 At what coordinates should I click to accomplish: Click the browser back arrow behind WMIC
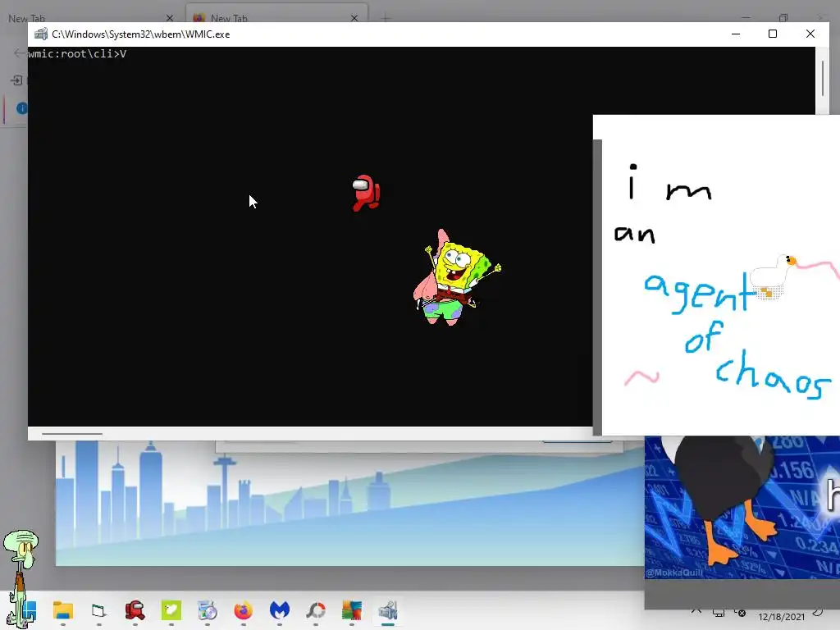coord(18,52)
